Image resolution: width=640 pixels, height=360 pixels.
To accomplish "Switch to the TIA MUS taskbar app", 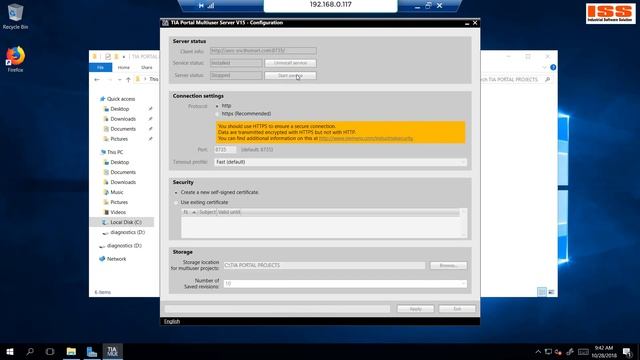I will 112,351.
